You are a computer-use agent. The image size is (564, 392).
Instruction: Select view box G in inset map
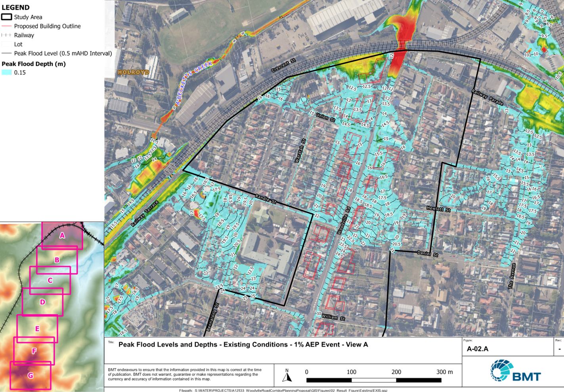31,375
